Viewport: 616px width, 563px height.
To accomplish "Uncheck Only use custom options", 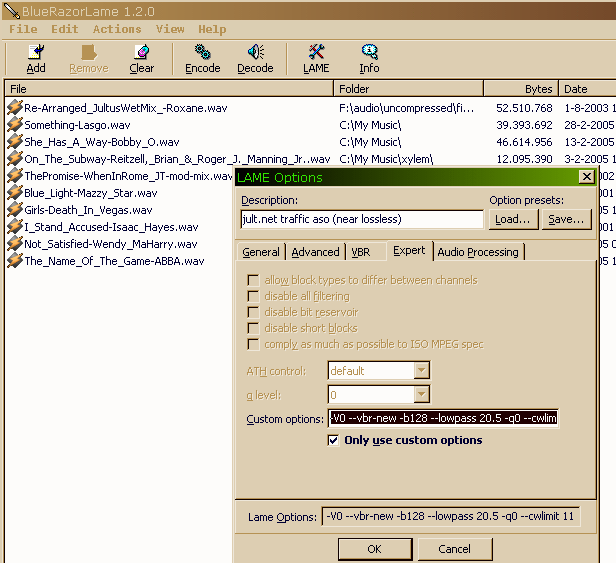I will 333,440.
